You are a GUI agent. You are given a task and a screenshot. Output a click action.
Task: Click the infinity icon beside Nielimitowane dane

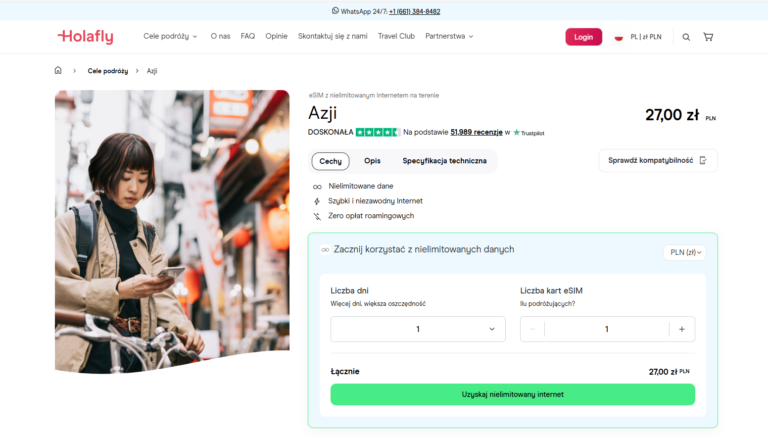317,186
